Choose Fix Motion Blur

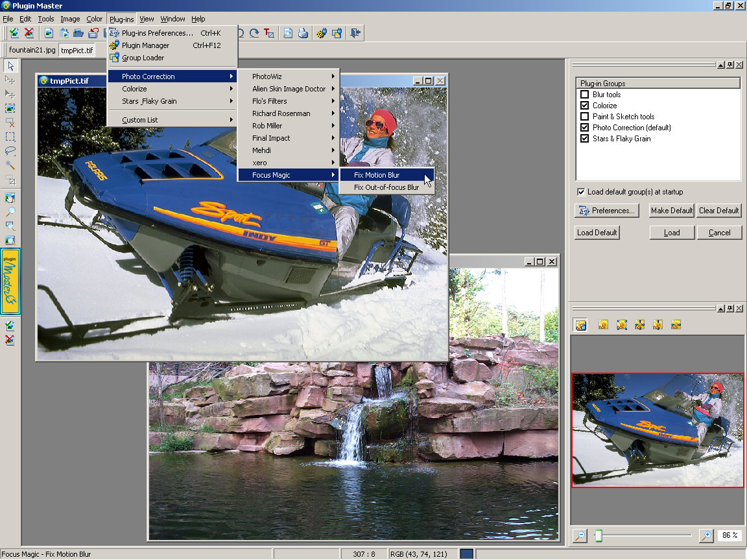(x=387, y=175)
